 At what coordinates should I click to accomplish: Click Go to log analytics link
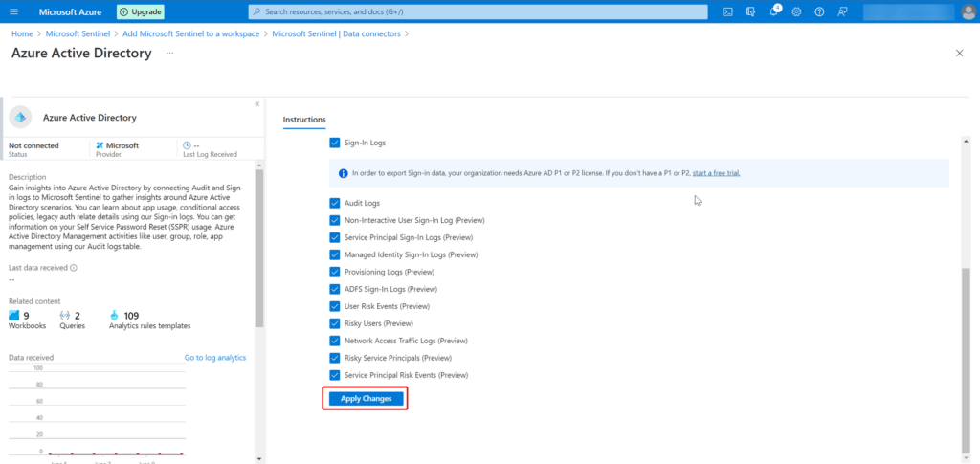(215, 358)
